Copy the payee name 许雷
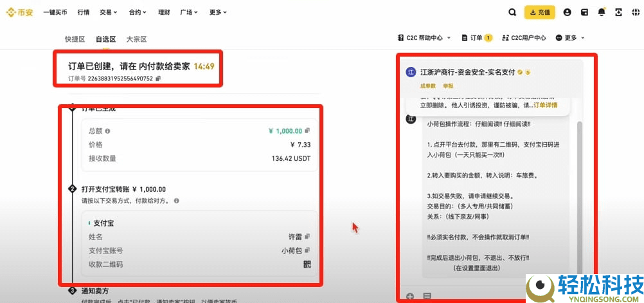 (x=307, y=236)
